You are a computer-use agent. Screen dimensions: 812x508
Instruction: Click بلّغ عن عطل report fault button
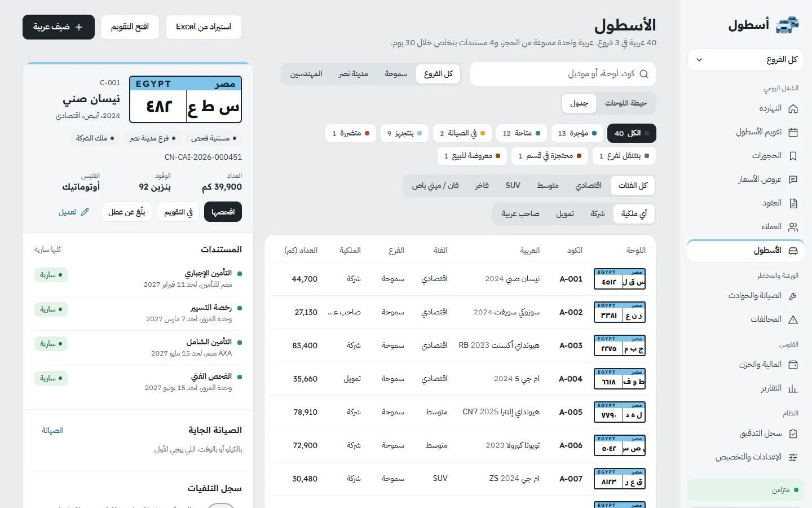point(127,212)
